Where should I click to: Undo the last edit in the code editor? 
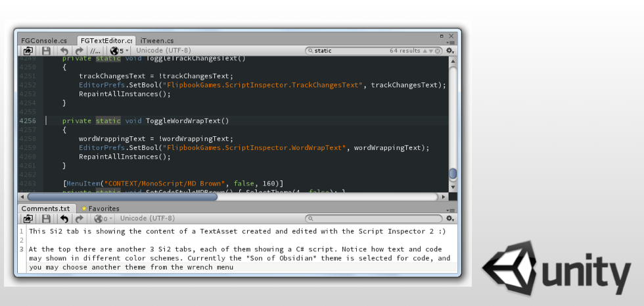[x=64, y=51]
